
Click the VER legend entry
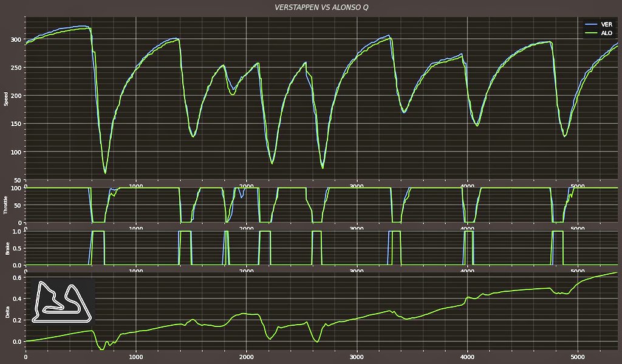pyautogui.click(x=598, y=24)
